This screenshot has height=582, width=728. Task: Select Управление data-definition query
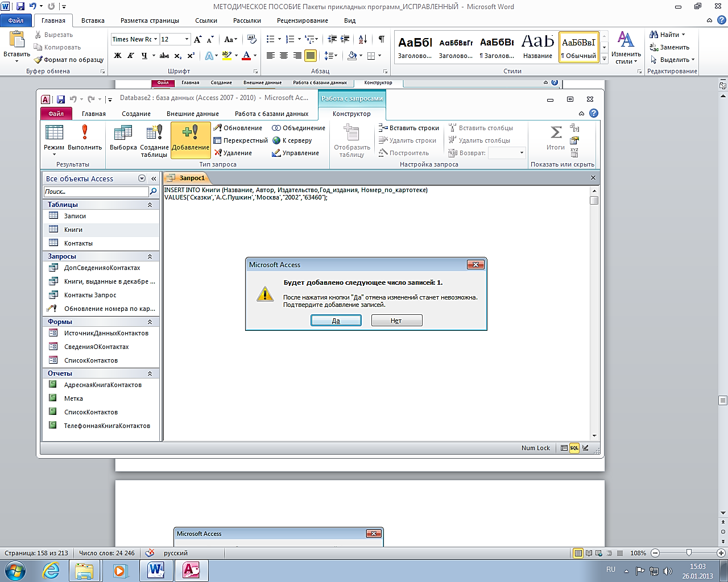tap(296, 153)
